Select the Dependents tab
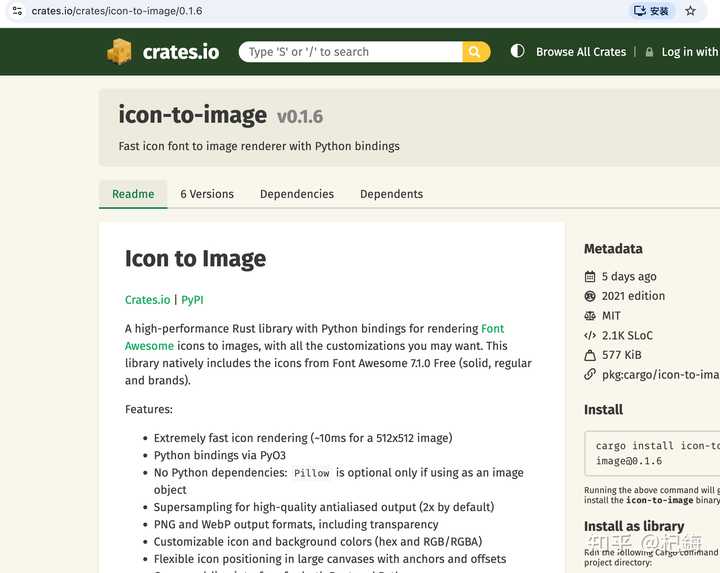720x573 pixels. [391, 194]
